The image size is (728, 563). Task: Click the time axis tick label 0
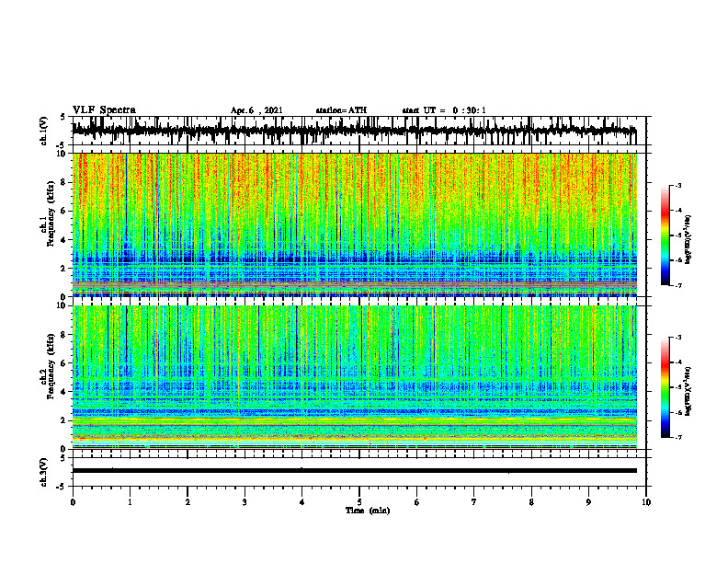[x=73, y=502]
